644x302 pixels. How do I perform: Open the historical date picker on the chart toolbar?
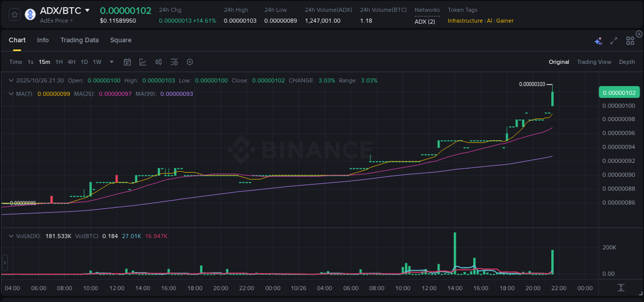click(x=127, y=62)
